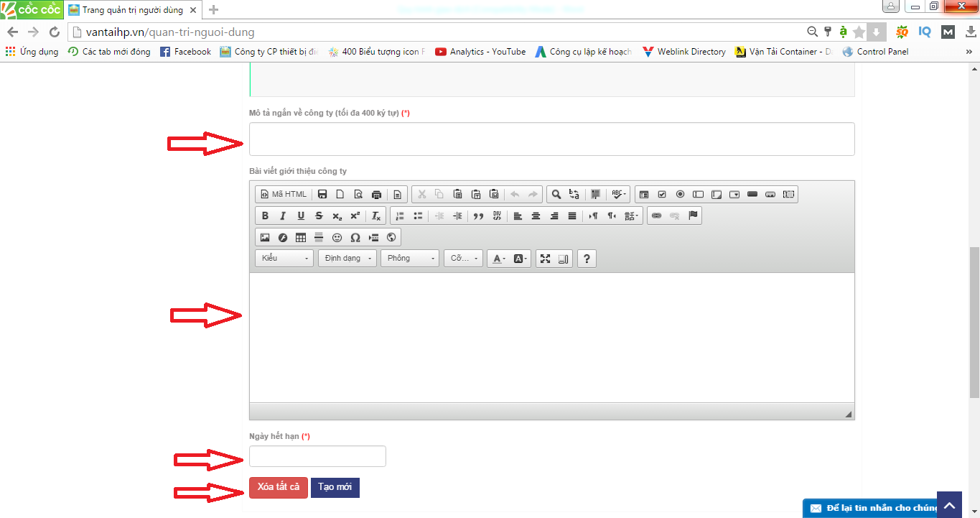
Task: Click the Print icon in editor toolbar
Action: point(376,195)
